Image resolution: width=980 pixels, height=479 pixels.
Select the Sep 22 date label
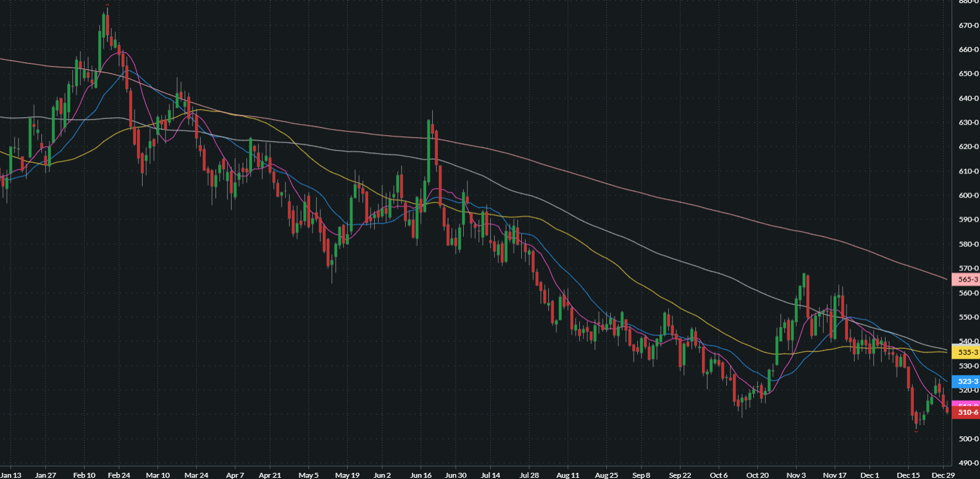(680, 475)
